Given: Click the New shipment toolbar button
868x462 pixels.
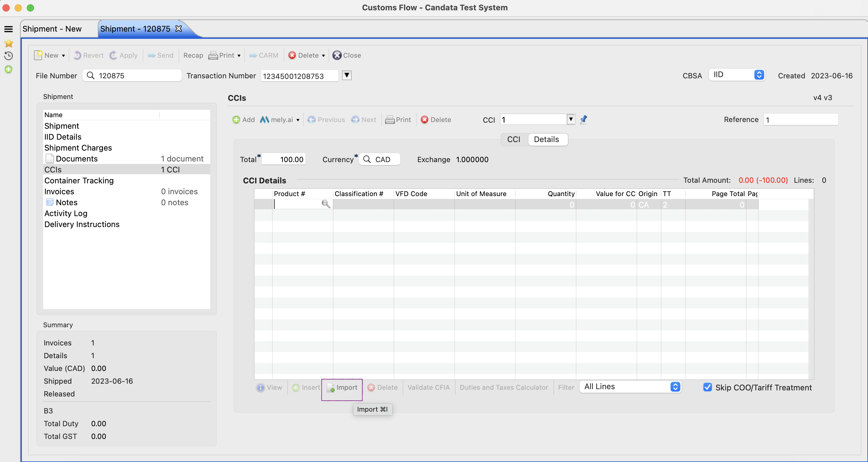Looking at the screenshot, I should (46, 55).
